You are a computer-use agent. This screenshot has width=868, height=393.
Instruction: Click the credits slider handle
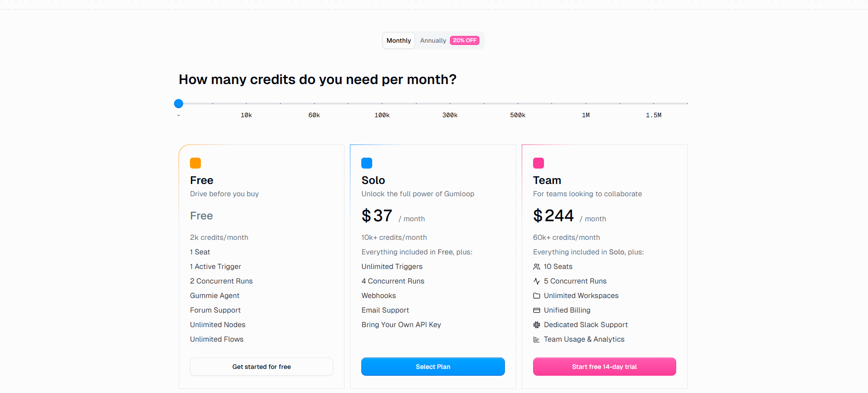[x=178, y=103]
